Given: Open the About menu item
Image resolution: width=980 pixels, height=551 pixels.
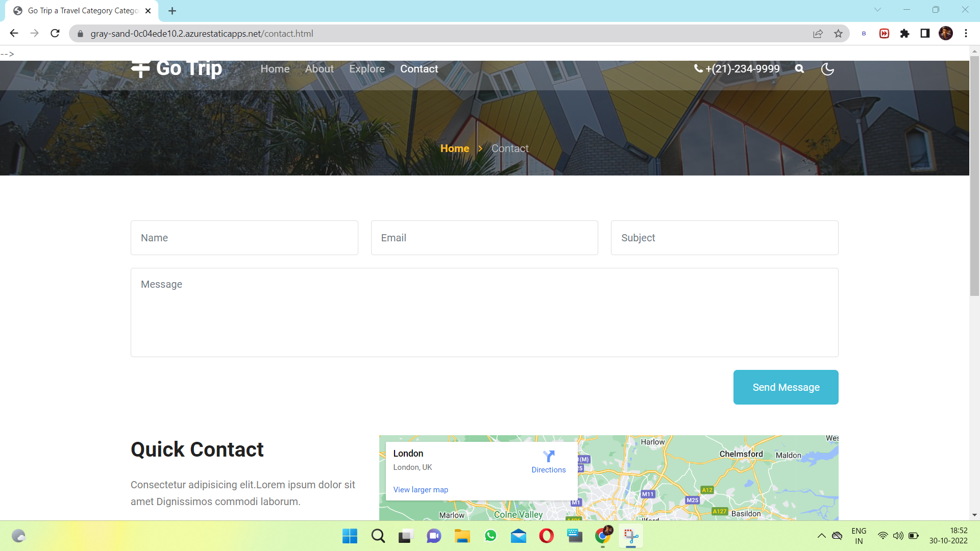Looking at the screenshot, I should (319, 69).
